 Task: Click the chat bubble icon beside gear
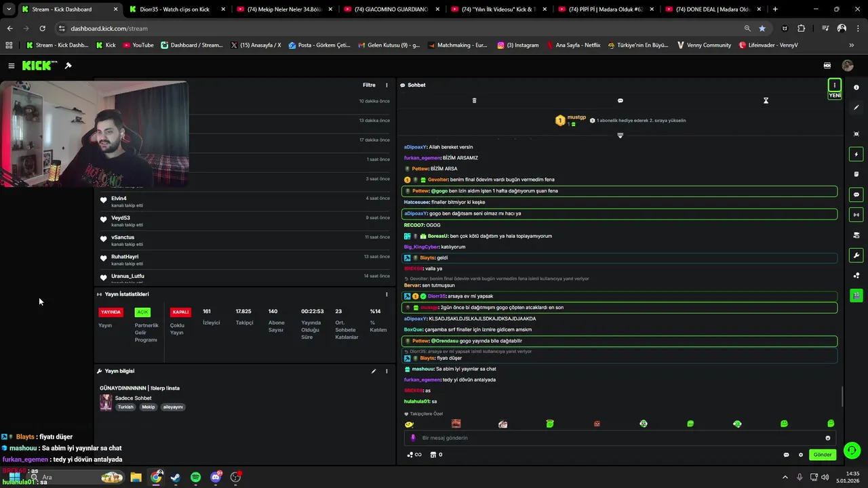pyautogui.click(x=786, y=455)
